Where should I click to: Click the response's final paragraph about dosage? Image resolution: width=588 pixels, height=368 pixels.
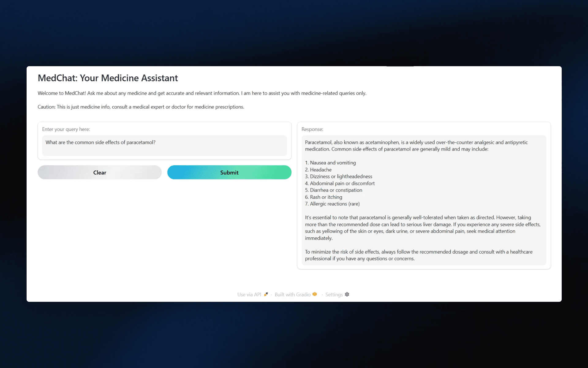point(418,255)
